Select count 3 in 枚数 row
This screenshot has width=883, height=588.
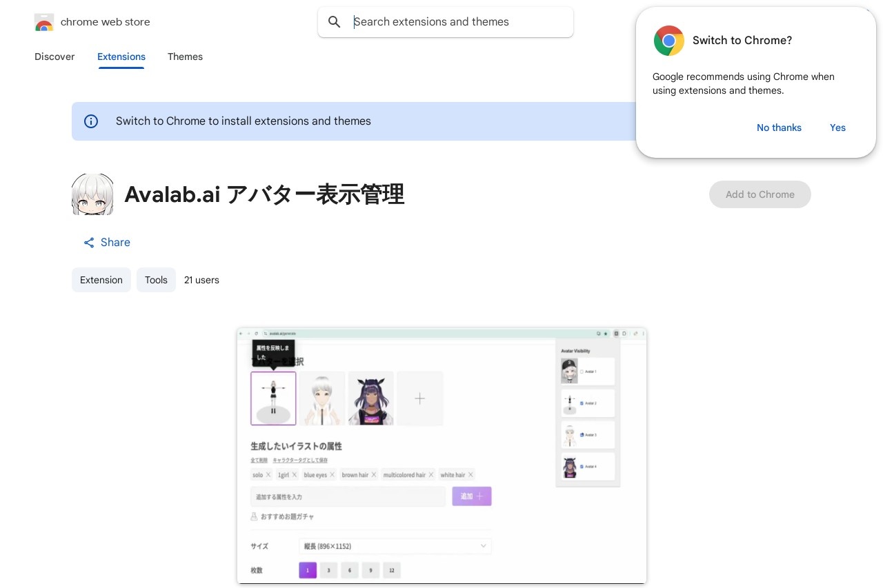(329, 570)
